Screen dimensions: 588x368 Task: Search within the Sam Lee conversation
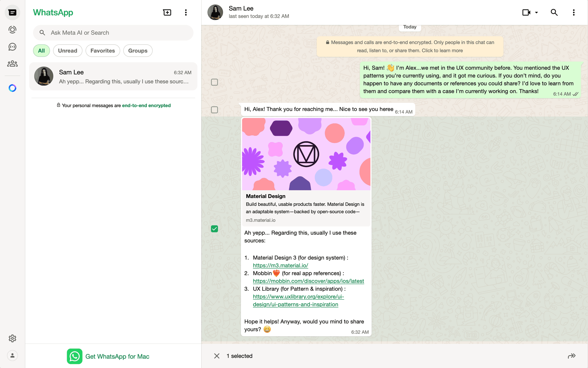pos(554,12)
